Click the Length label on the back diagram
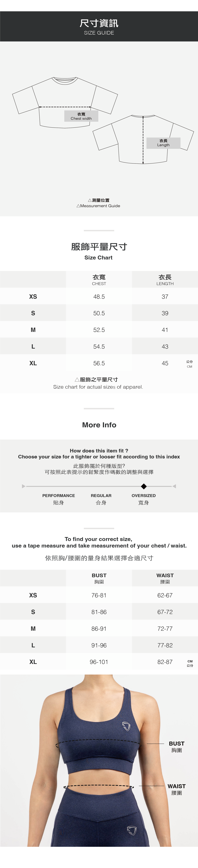Viewport: 198px width, 868px height. [163, 143]
